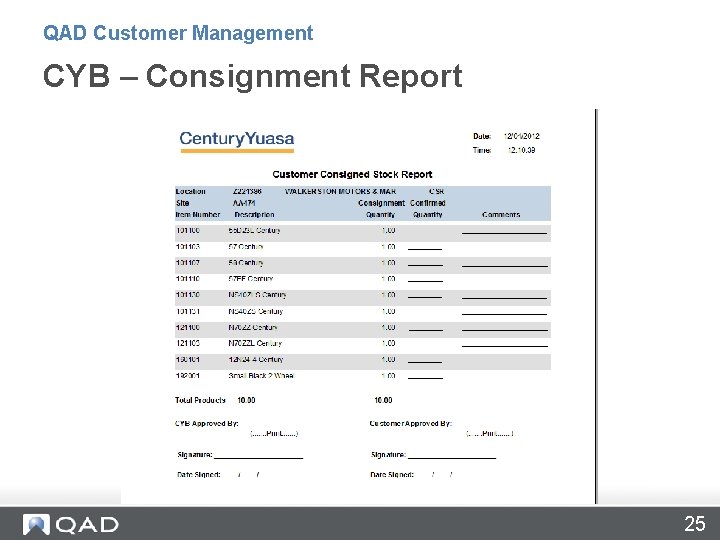Click the 'Small Black 2 Wheel' description

261,376
